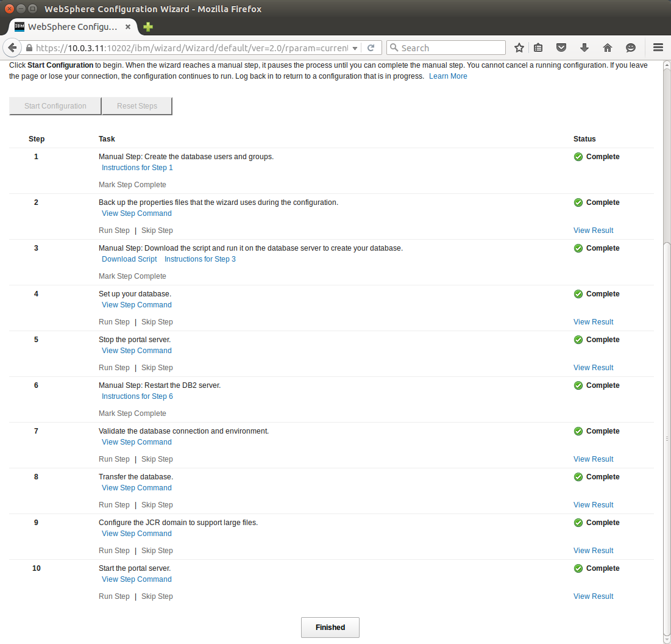Open View Result for Transfer the database
Image resolution: width=671 pixels, height=644 pixels.
tap(593, 506)
